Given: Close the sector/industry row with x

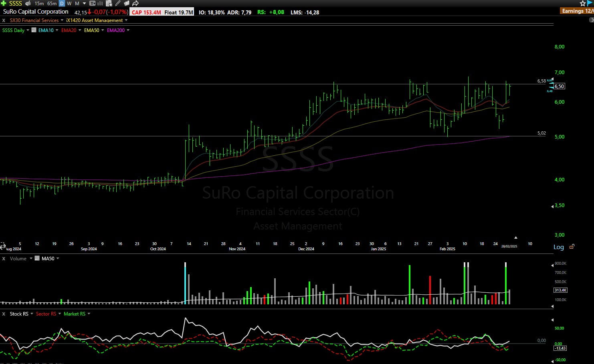Looking at the screenshot, I should pos(4,20).
